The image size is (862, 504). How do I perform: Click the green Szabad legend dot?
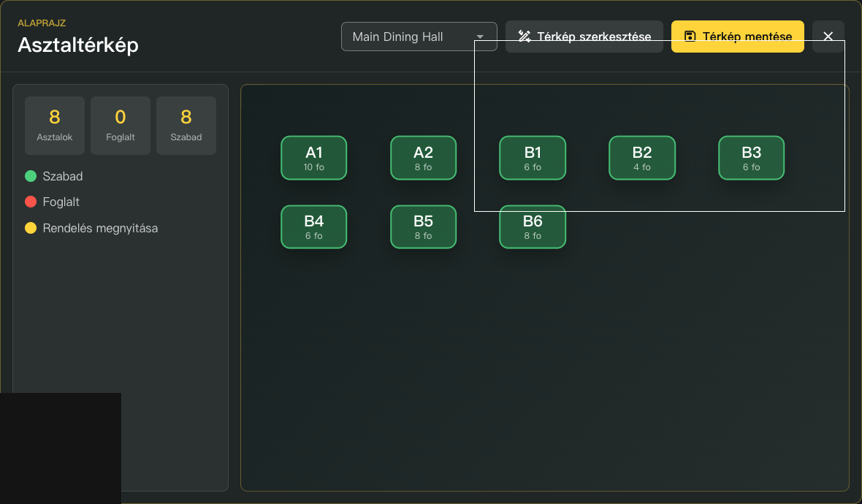point(31,176)
